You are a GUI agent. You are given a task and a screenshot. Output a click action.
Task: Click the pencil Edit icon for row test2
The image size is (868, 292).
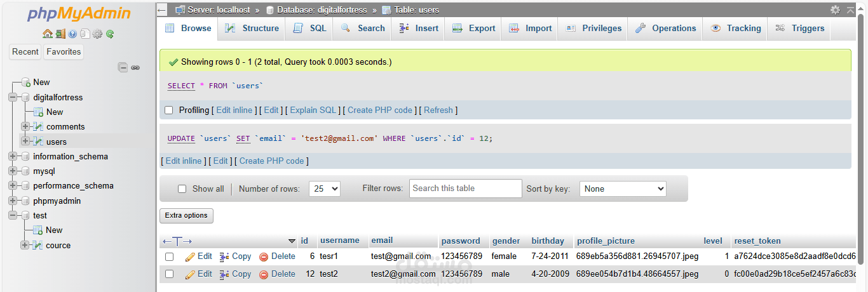coord(190,275)
